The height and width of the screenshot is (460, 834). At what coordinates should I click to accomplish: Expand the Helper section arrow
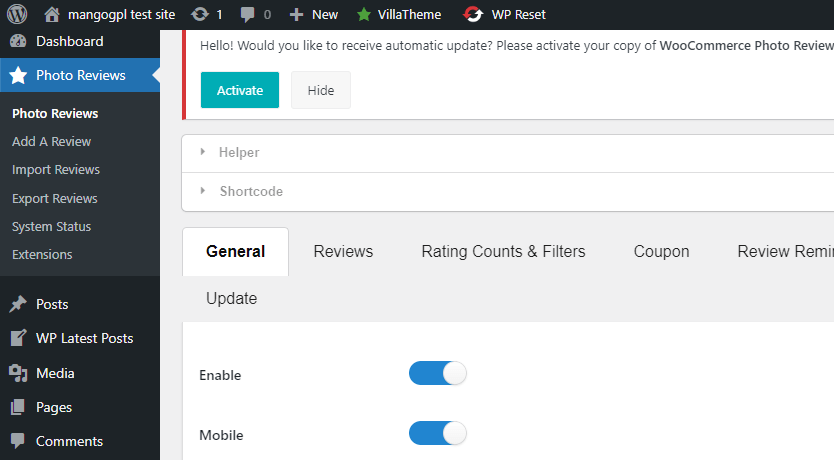[203, 152]
